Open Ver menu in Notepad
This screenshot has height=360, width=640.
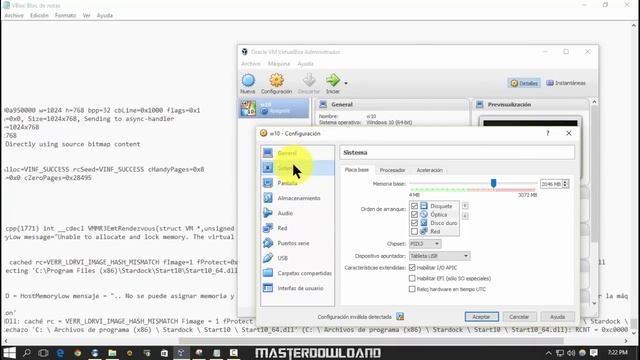click(87, 16)
